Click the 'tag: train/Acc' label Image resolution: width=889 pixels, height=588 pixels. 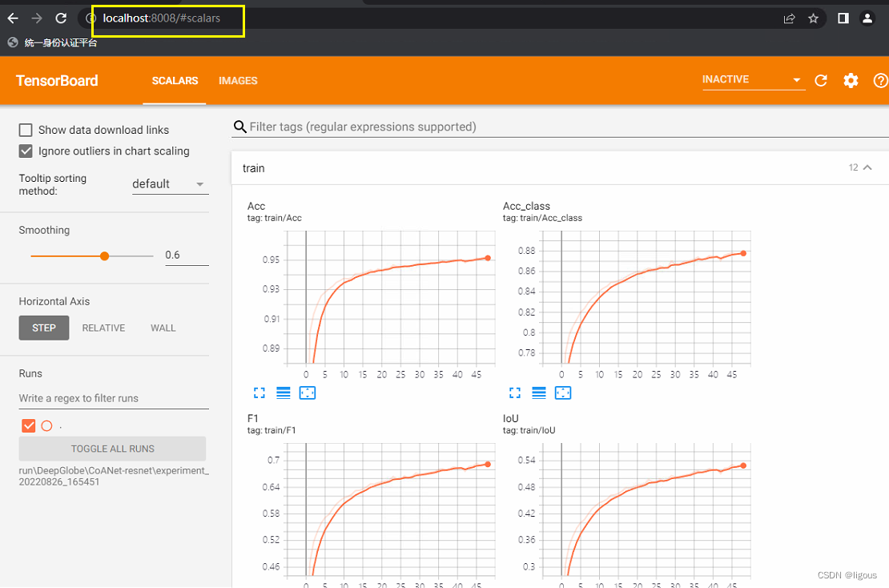pyautogui.click(x=275, y=218)
